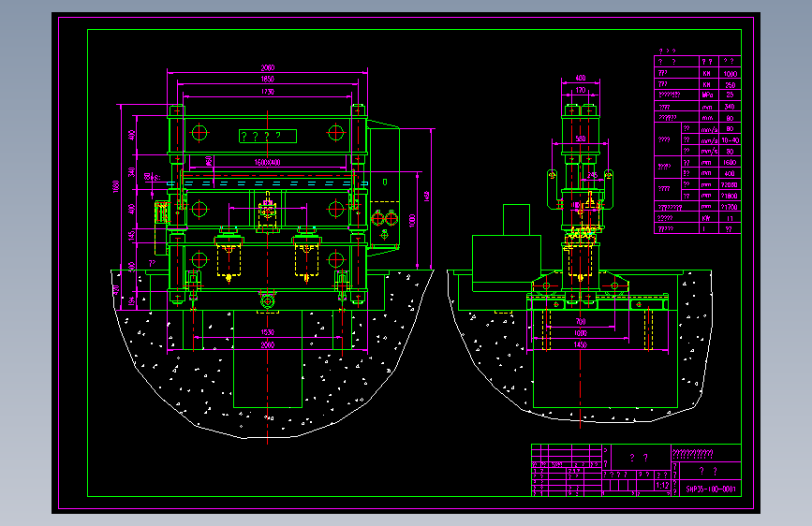The image size is (812, 526).
Task: Select the 580 dimension in side view
Action: 581,139
